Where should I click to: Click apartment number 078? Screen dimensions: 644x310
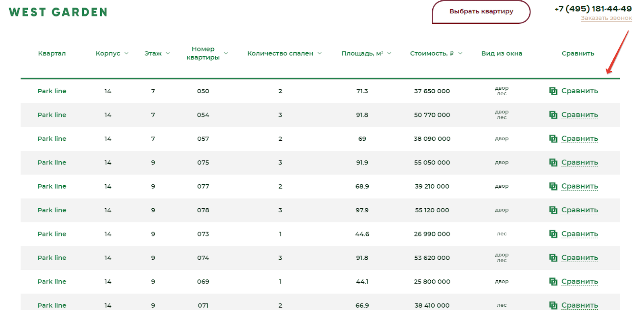tap(203, 210)
